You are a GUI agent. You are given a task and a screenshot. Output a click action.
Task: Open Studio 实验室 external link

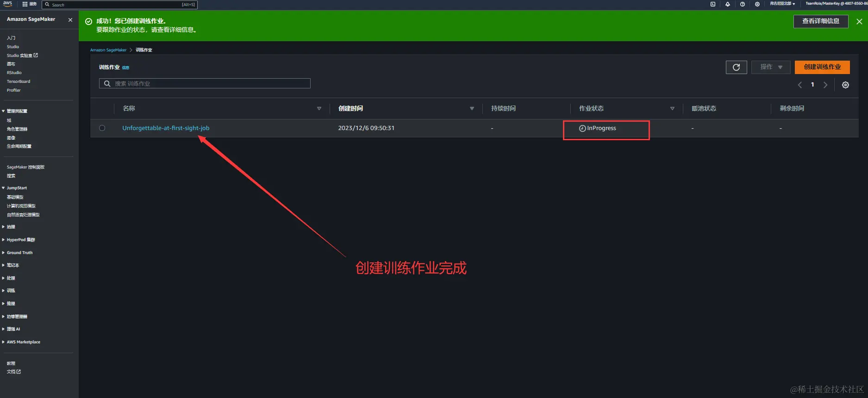click(x=22, y=56)
